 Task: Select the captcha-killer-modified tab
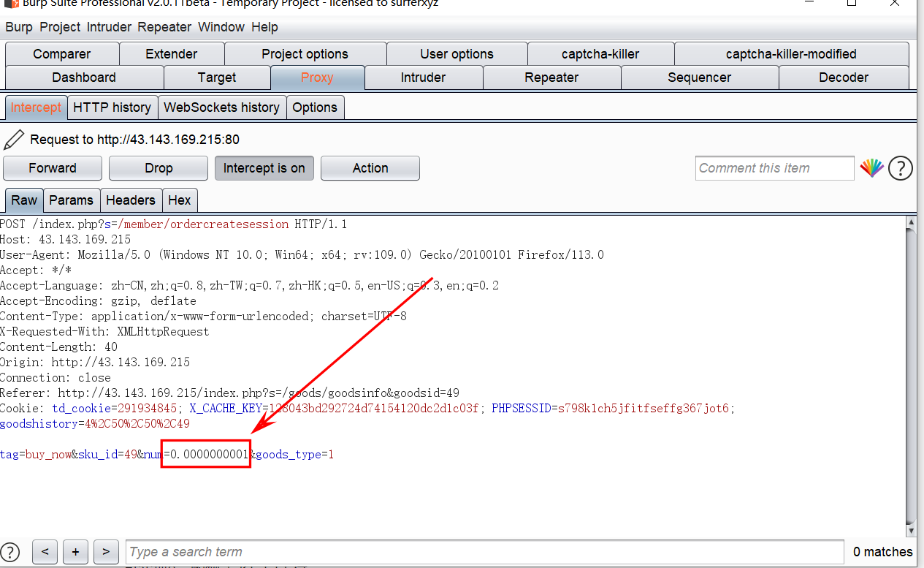pos(791,54)
